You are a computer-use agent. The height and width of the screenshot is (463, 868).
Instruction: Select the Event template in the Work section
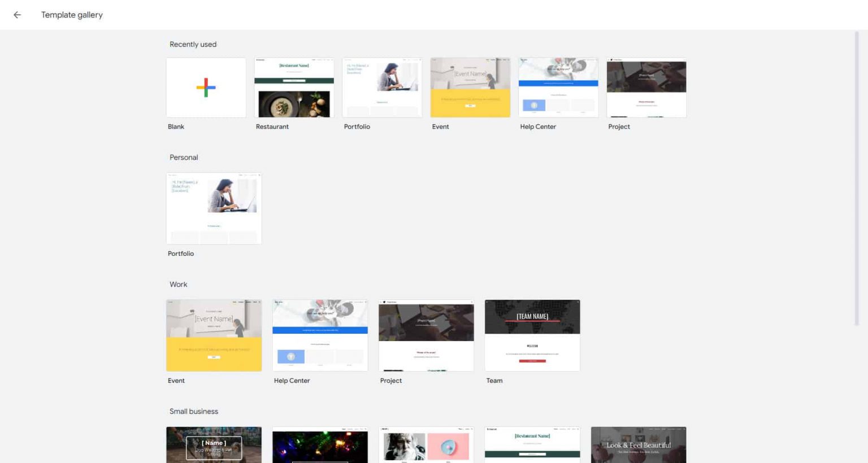[214, 335]
